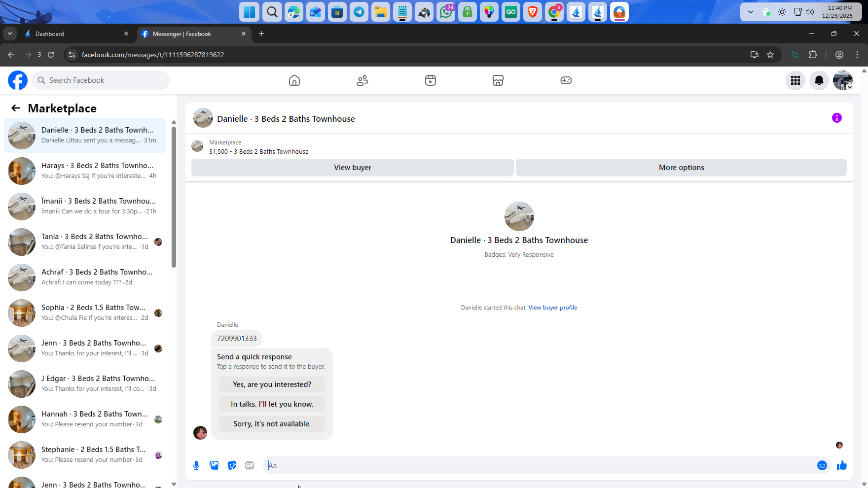Open View buyer profile link
Screen dimensions: 868x488
point(553,308)
